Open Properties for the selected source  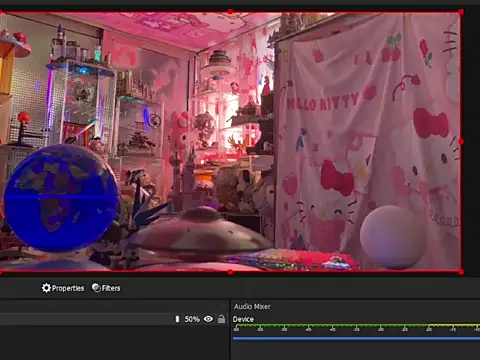63,288
